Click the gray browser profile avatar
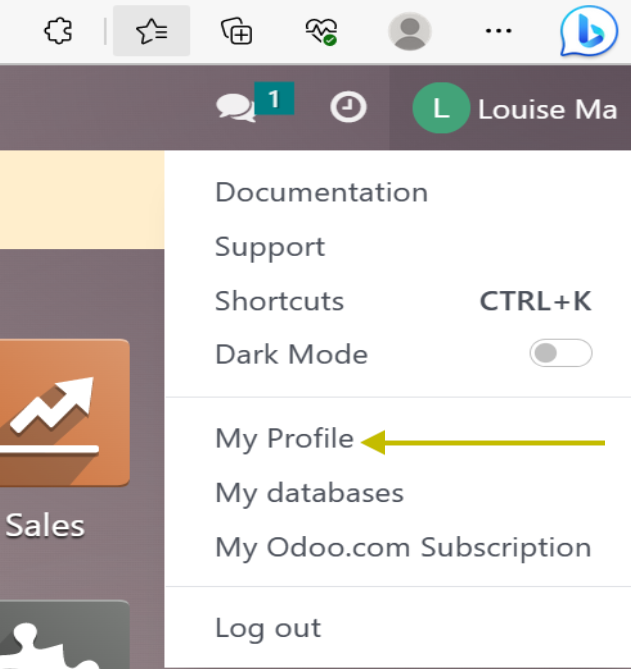Image resolution: width=631 pixels, height=669 pixels. click(x=409, y=31)
